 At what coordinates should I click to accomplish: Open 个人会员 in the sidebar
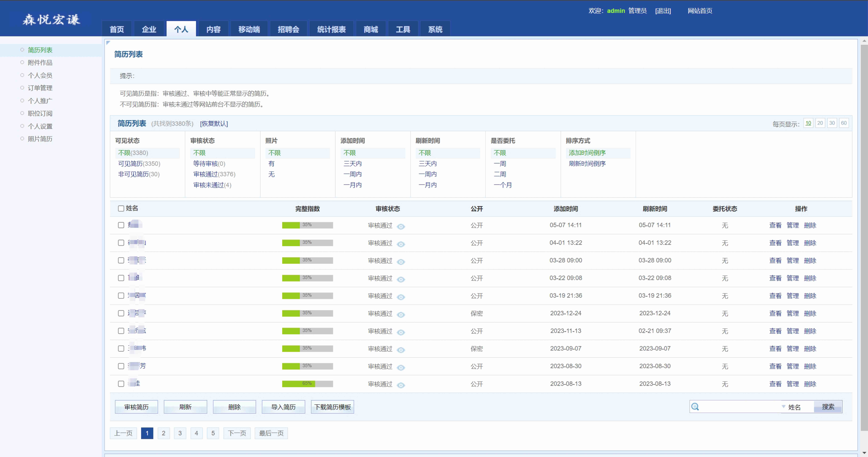(40, 75)
